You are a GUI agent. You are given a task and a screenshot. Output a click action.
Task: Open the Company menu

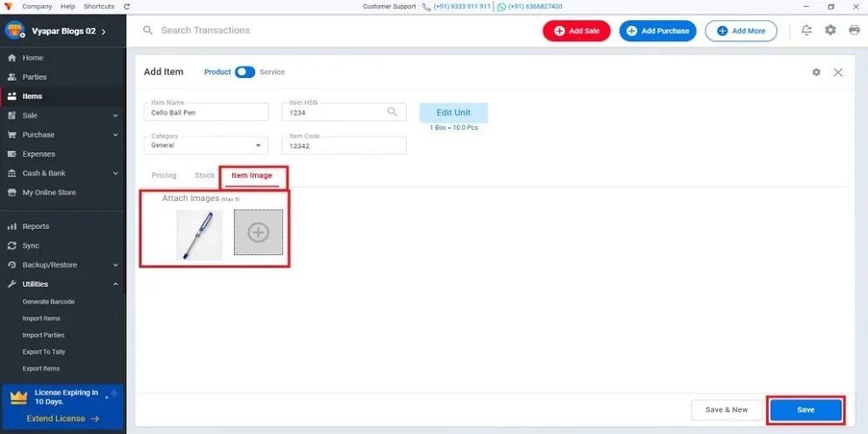[37, 7]
